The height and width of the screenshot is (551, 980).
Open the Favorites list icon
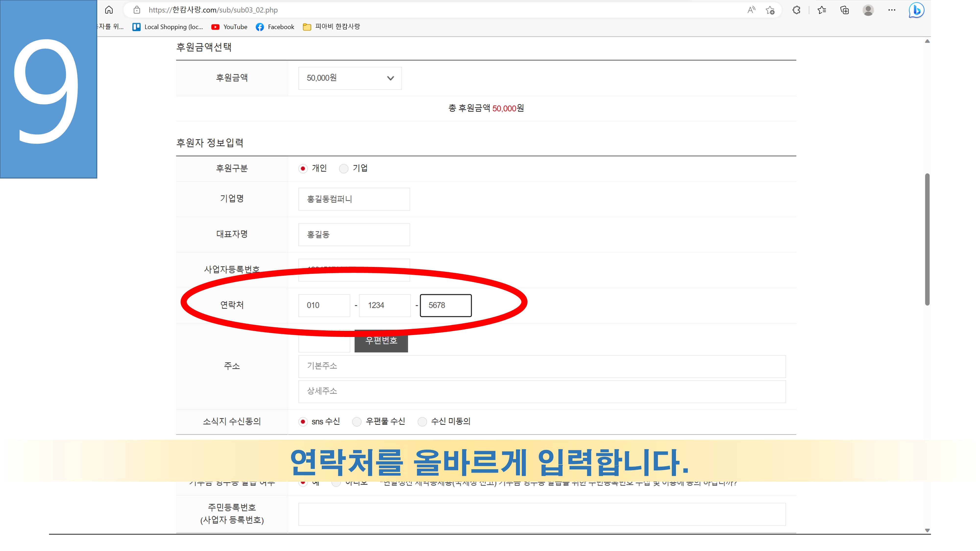click(x=822, y=10)
